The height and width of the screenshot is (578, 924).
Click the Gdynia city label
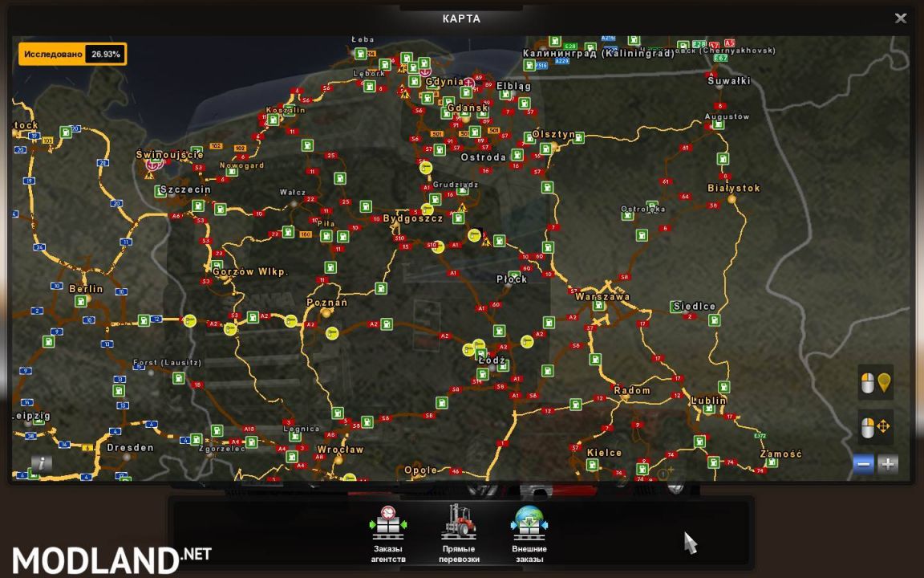(x=444, y=82)
